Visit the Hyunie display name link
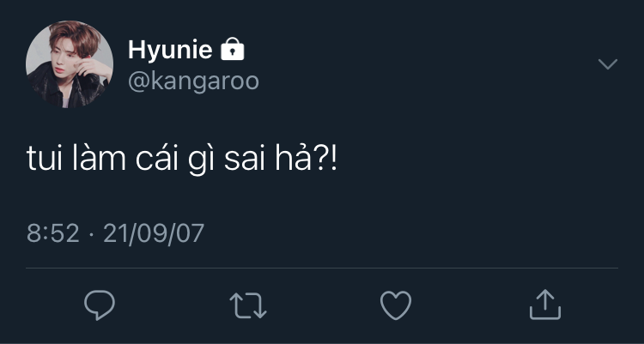Screen dimensions: 644x344 (170, 50)
